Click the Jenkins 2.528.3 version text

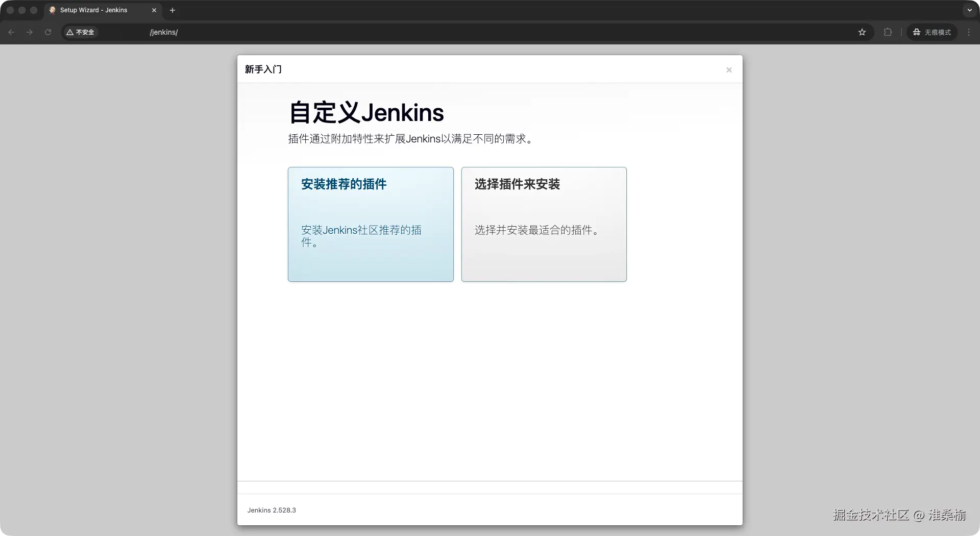pos(272,510)
